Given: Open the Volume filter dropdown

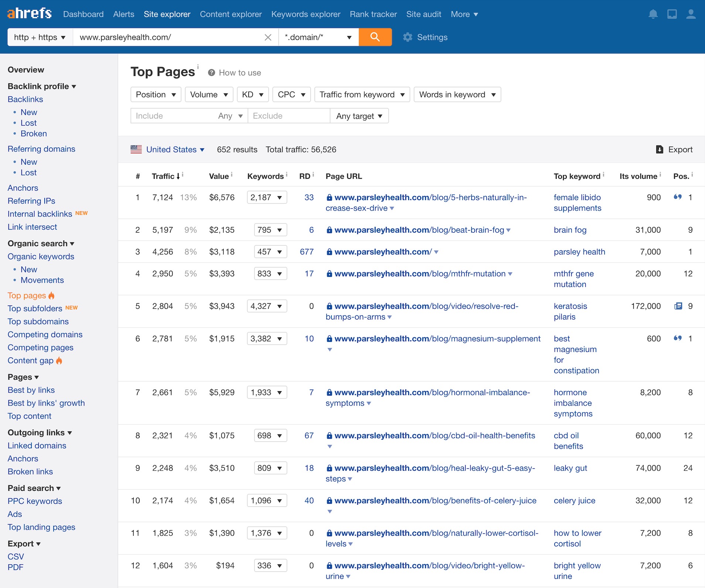Looking at the screenshot, I should click(x=209, y=95).
